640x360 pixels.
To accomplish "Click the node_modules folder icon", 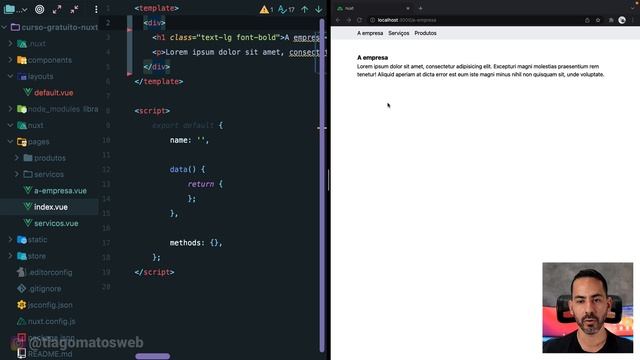I will (22, 109).
